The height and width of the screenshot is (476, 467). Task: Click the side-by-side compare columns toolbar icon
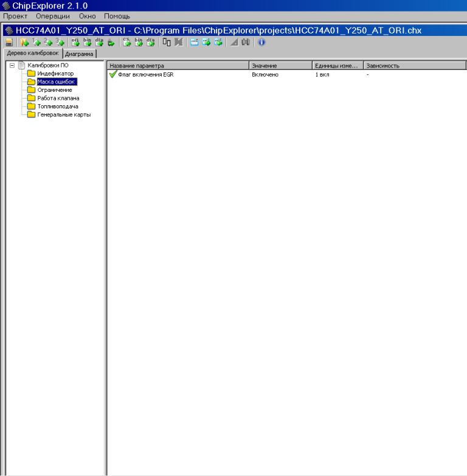click(166, 43)
